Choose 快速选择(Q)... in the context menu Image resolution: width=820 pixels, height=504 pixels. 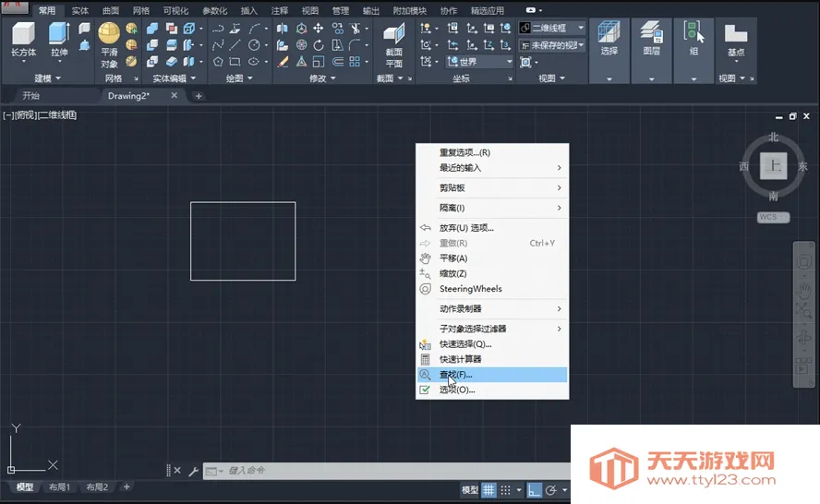click(492, 344)
